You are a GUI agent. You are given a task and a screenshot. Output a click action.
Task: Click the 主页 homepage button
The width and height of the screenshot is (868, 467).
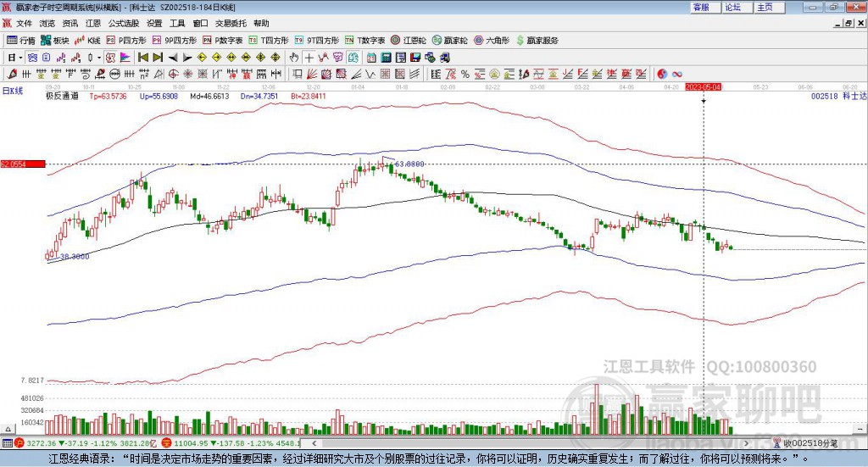pos(765,7)
